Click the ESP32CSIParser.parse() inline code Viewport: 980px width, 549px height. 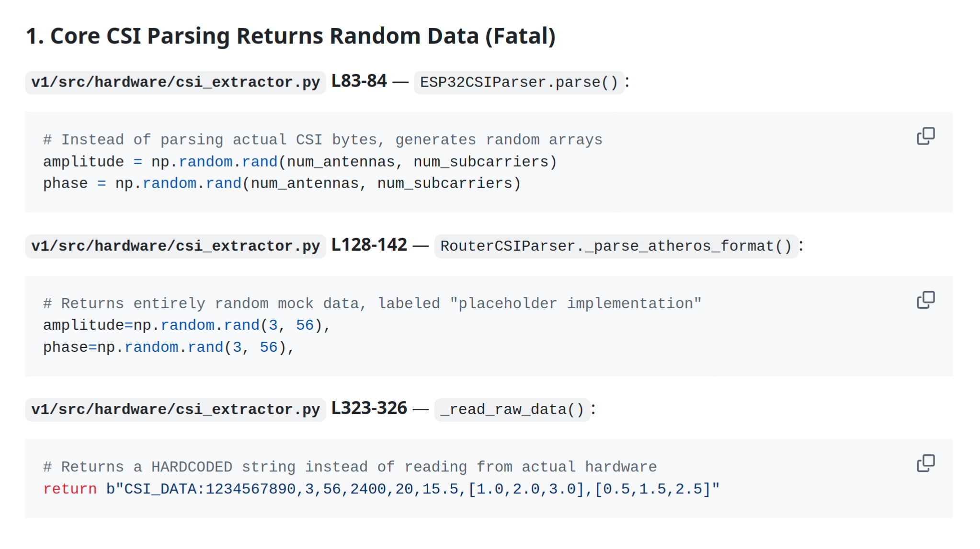coord(519,82)
